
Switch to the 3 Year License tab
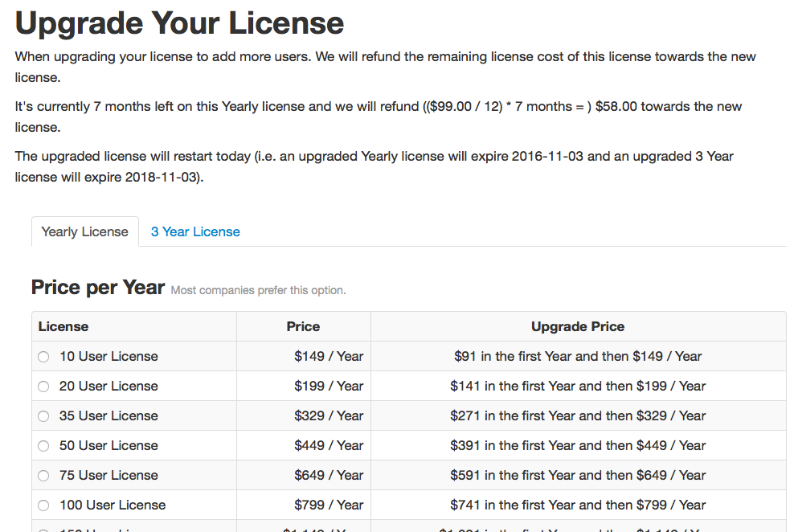click(x=195, y=231)
